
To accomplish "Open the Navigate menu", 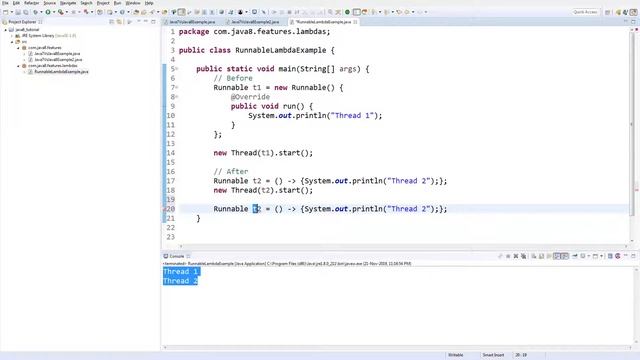I will pos(68,3).
